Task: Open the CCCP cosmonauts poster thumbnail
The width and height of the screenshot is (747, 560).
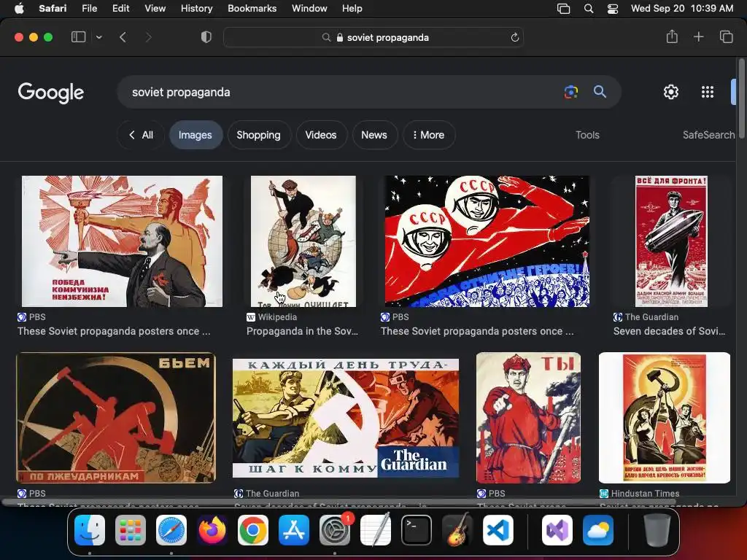Action: click(487, 241)
